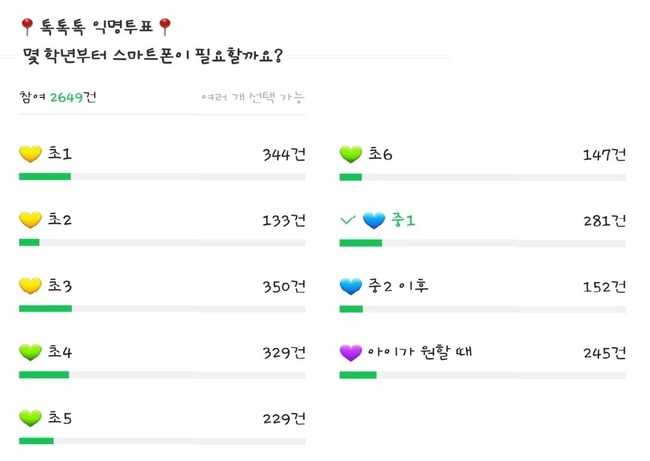Screen dimensions: 650x461
Task: Click the 281건 count for 중1
Action: 604,220
